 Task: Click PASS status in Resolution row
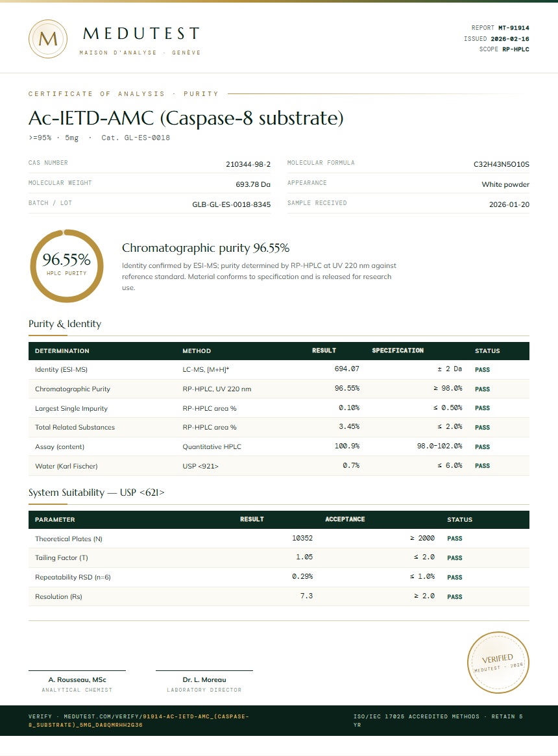pyautogui.click(x=454, y=597)
